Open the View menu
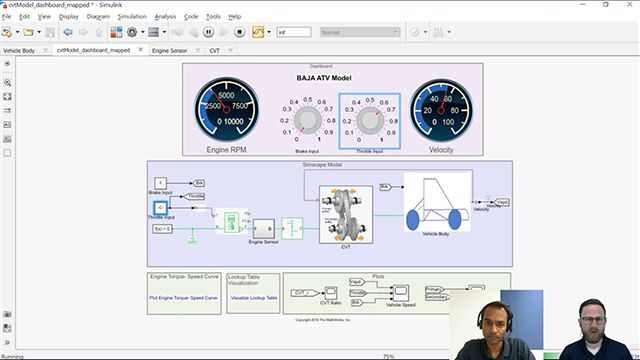The height and width of the screenshot is (360, 640). [44, 16]
